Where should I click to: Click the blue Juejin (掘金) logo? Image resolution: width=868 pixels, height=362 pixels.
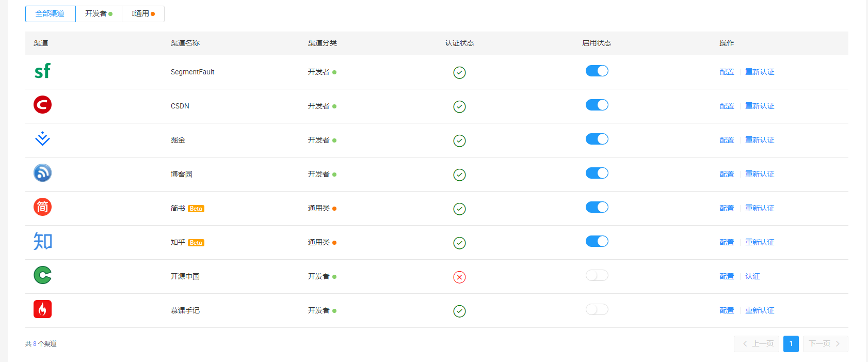point(42,139)
